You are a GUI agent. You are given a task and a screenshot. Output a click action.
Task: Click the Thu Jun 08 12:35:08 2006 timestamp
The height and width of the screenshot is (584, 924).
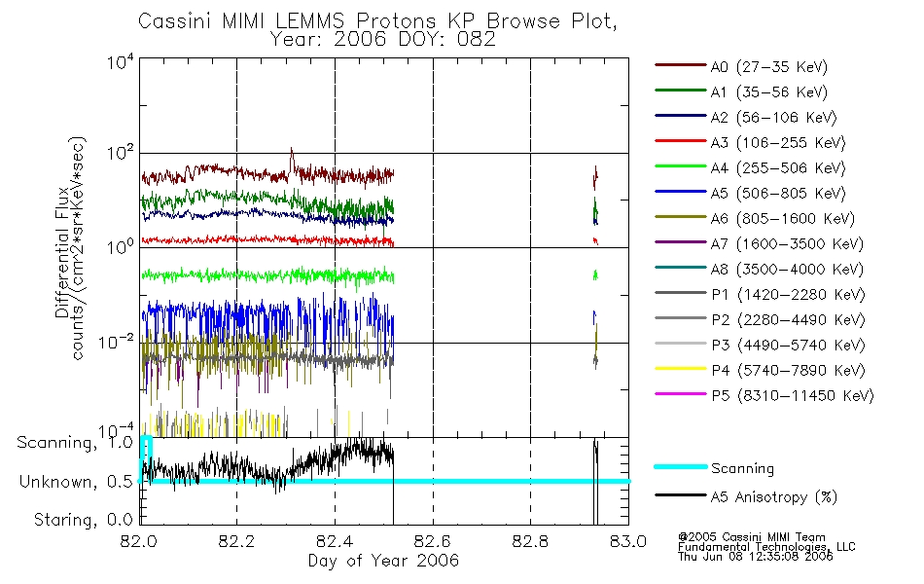coord(756,557)
